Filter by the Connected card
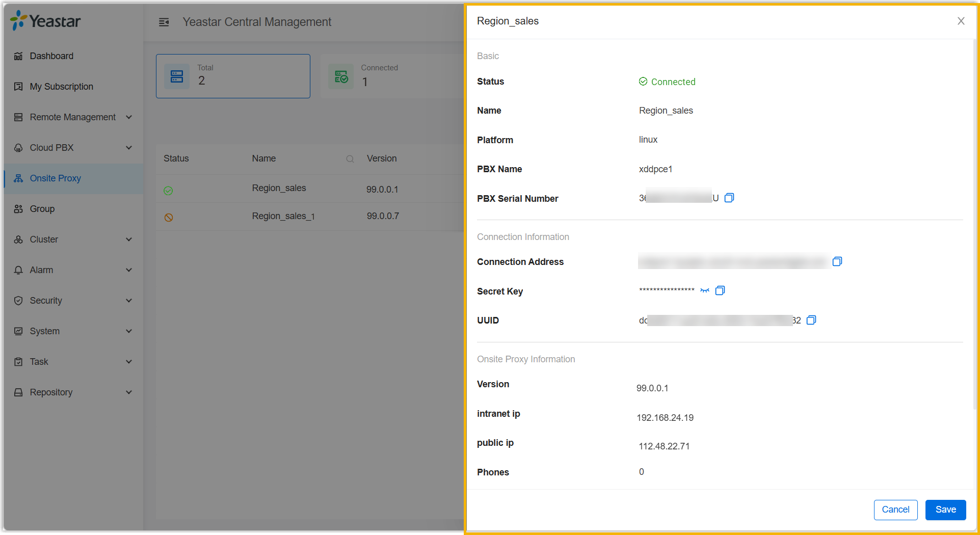The image size is (980, 535). click(390, 76)
